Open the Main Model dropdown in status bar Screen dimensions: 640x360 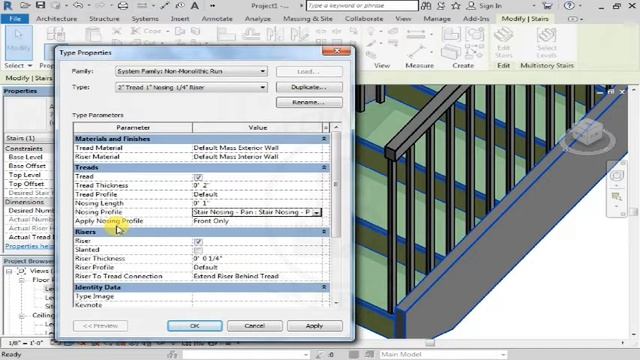[x=503, y=355]
